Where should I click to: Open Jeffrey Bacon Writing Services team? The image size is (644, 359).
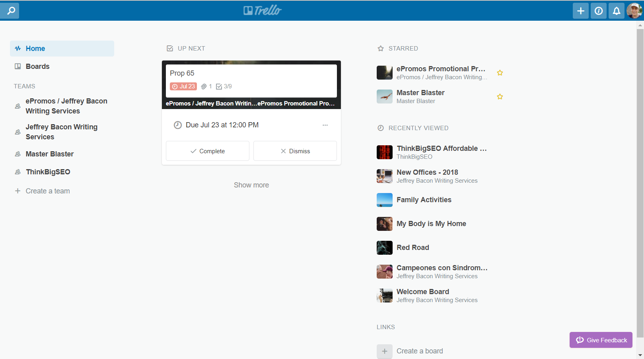pos(62,132)
